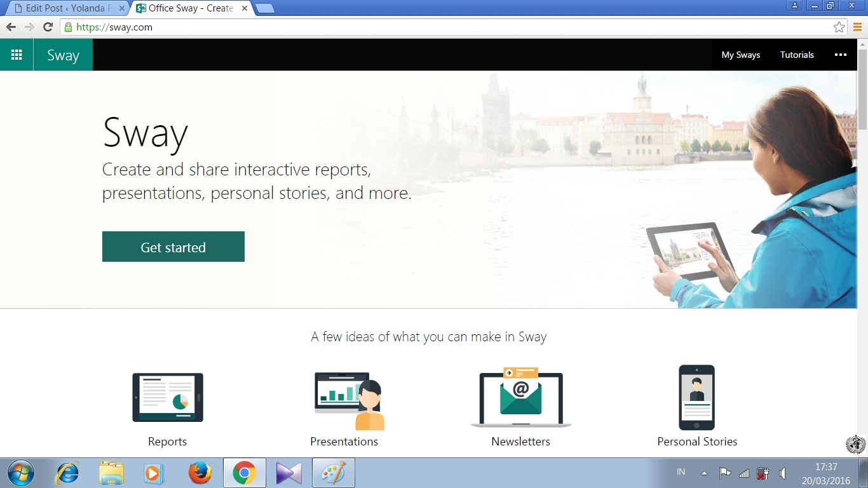Click the Newsletters label
The width and height of the screenshot is (868, 488).
click(x=521, y=442)
